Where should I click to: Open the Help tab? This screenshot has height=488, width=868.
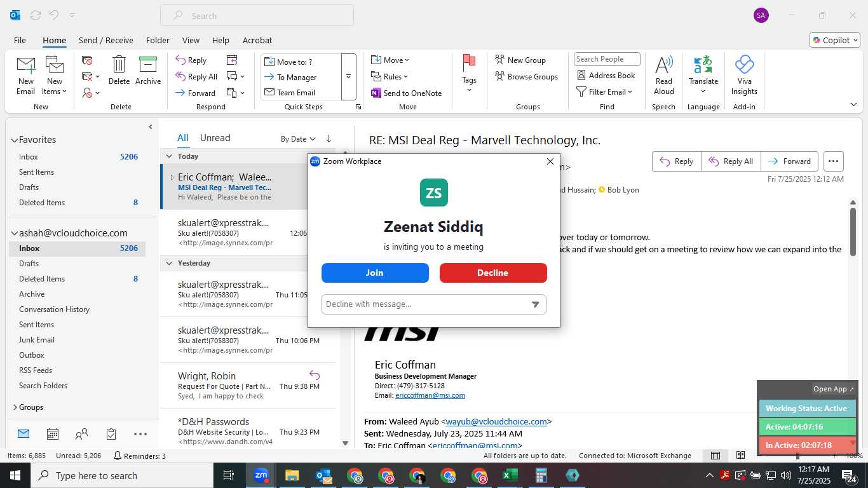220,40
